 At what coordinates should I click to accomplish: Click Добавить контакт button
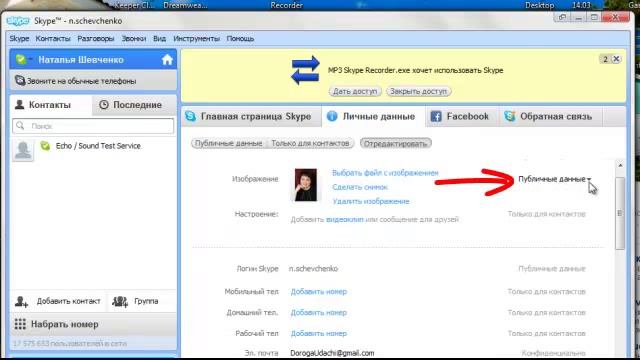tap(58, 302)
